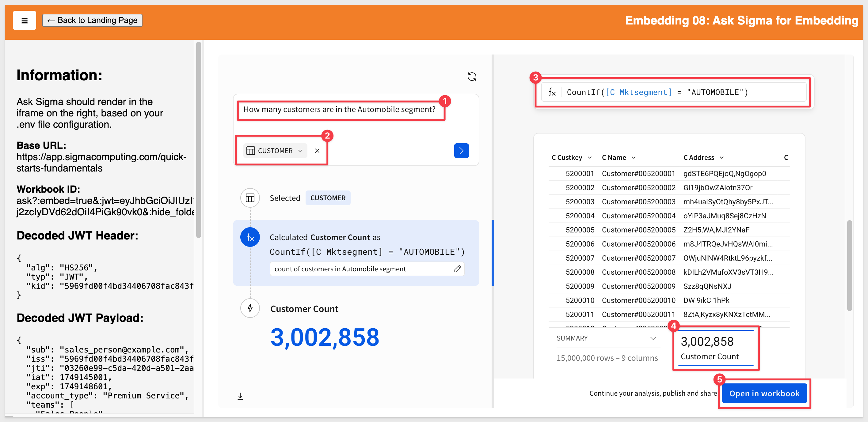
Task: Open the C Address column menu
Action: tap(721, 158)
